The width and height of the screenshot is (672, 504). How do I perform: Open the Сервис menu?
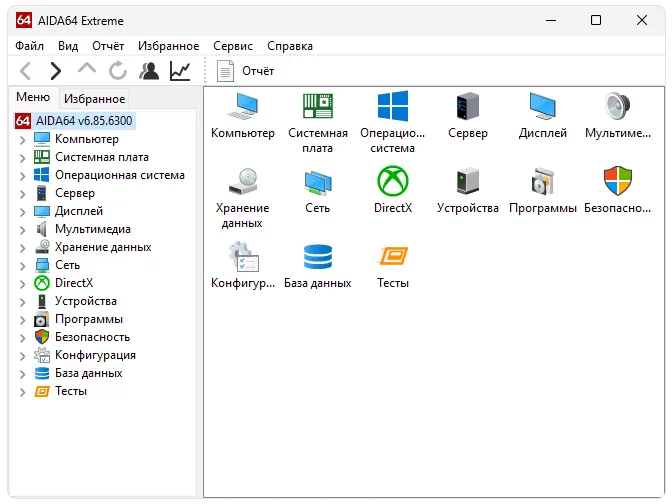coord(233,46)
